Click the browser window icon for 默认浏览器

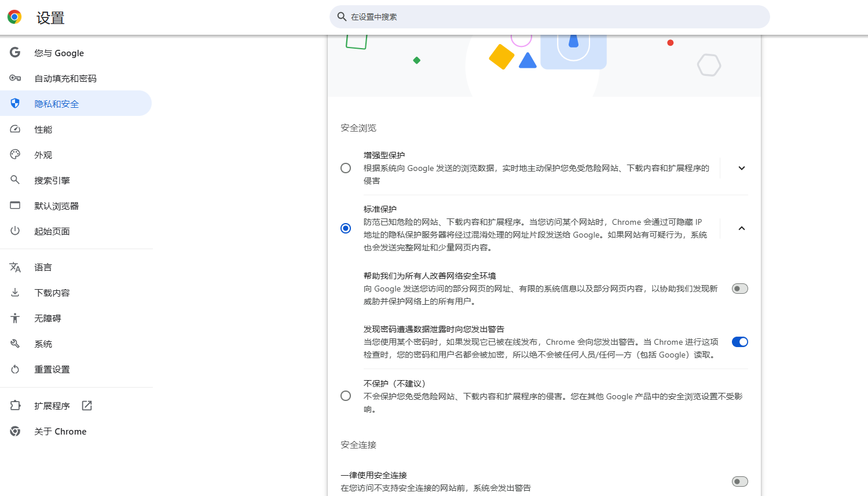click(x=15, y=205)
